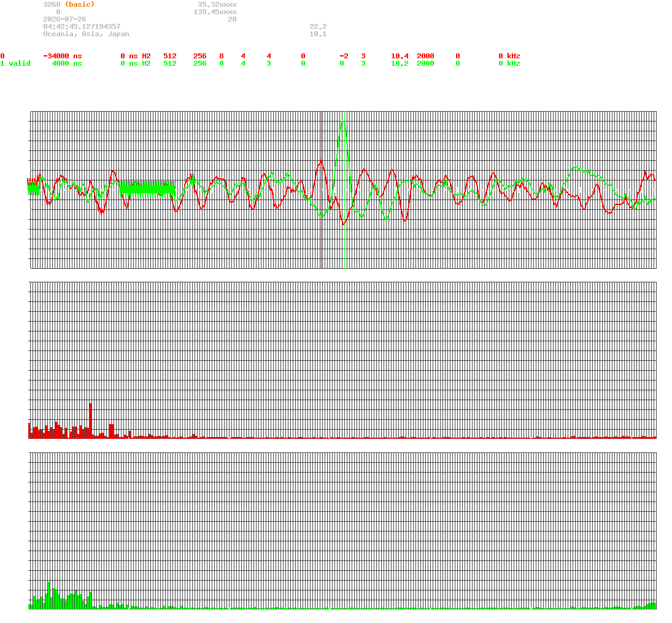Viewport: 672px width, 623px height.
Task: Click the green '10.2' value
Action: pos(400,63)
